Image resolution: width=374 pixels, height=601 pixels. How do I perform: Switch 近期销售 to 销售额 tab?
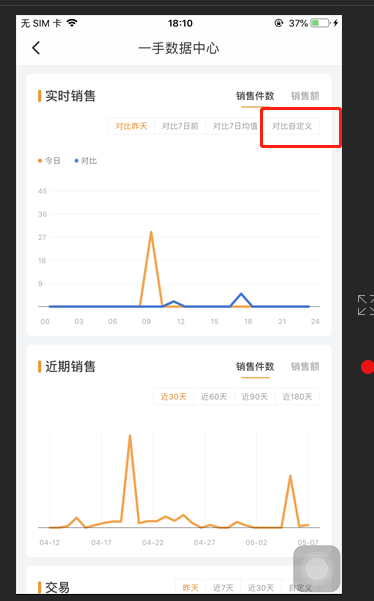[305, 366]
